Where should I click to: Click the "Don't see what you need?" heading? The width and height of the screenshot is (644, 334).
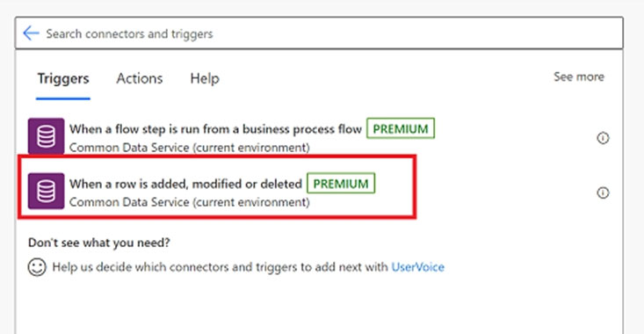(99, 243)
